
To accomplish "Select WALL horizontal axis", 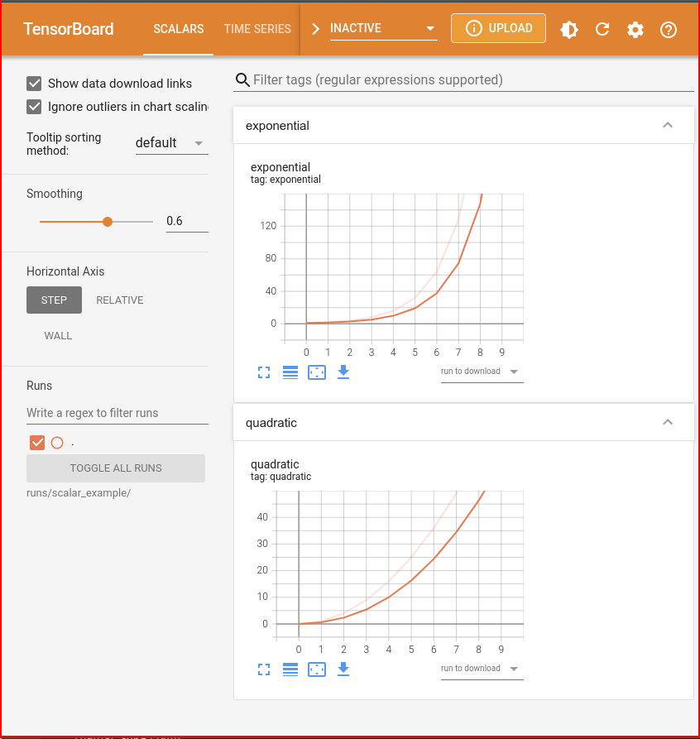I will 58,335.
